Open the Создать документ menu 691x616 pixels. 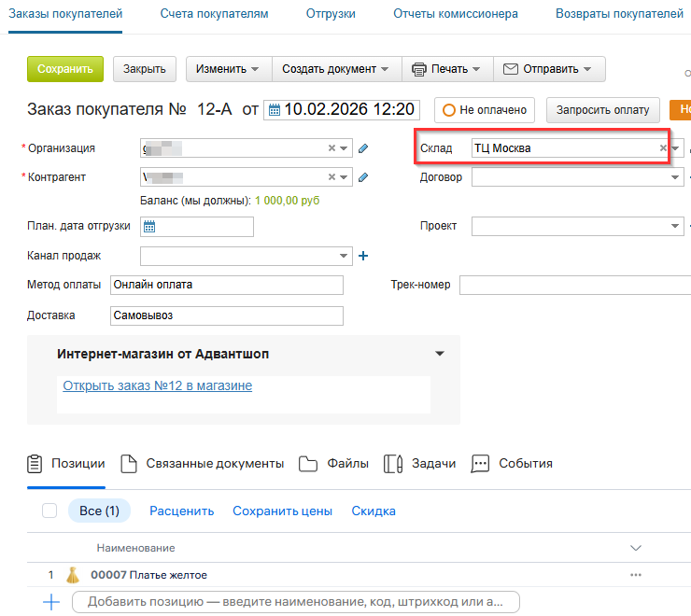coord(335,69)
